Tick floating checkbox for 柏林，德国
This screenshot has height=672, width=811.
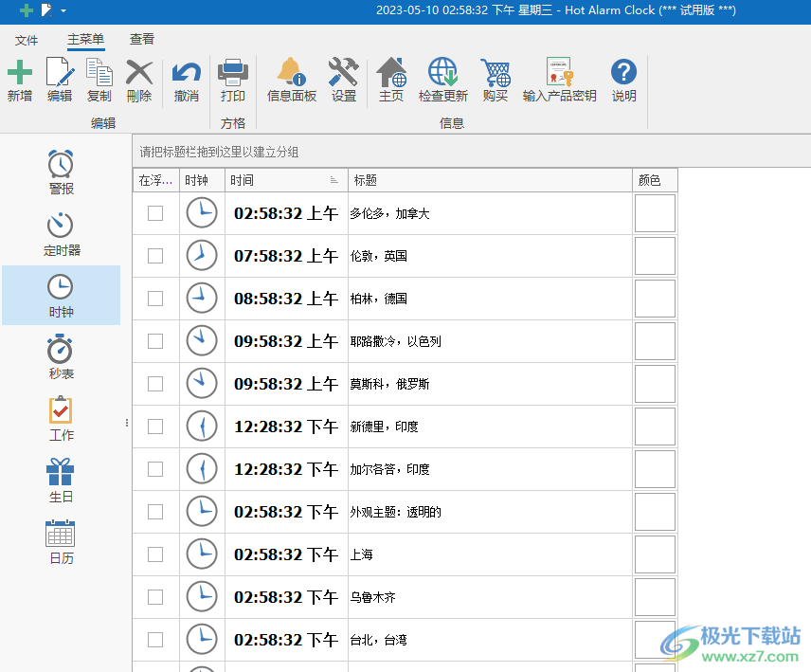click(x=155, y=299)
